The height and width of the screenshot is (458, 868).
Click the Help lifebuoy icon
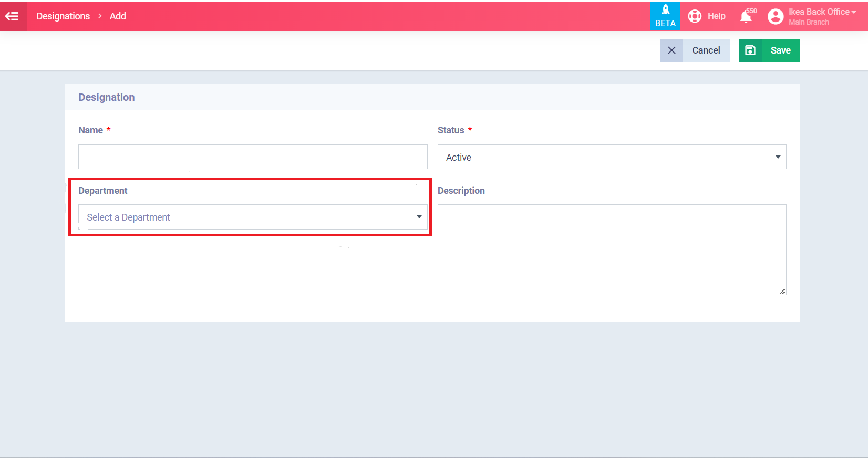coord(695,16)
